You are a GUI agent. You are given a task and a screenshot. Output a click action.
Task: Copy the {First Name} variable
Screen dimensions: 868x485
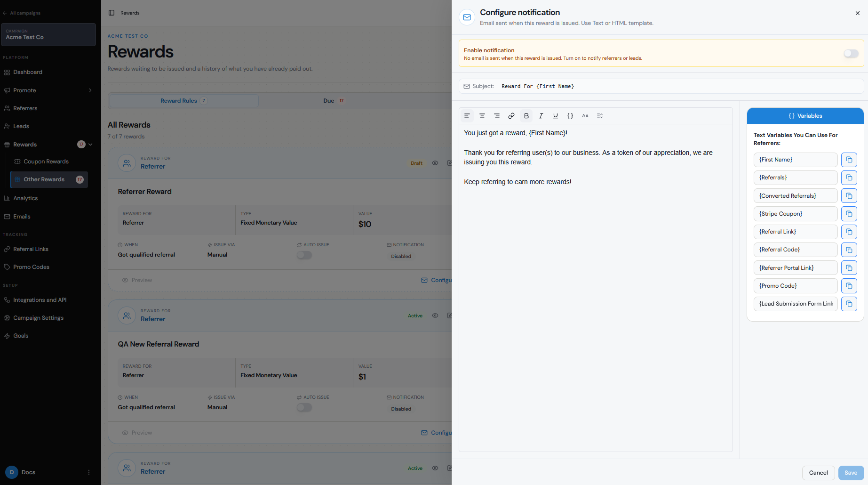tap(849, 160)
